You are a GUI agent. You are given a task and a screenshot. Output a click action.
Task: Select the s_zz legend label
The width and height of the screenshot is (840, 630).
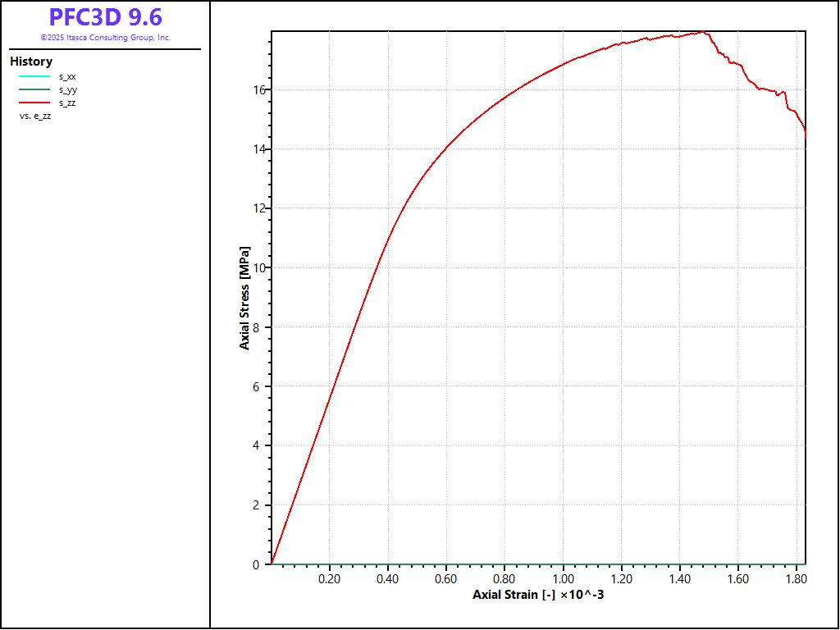[67, 103]
